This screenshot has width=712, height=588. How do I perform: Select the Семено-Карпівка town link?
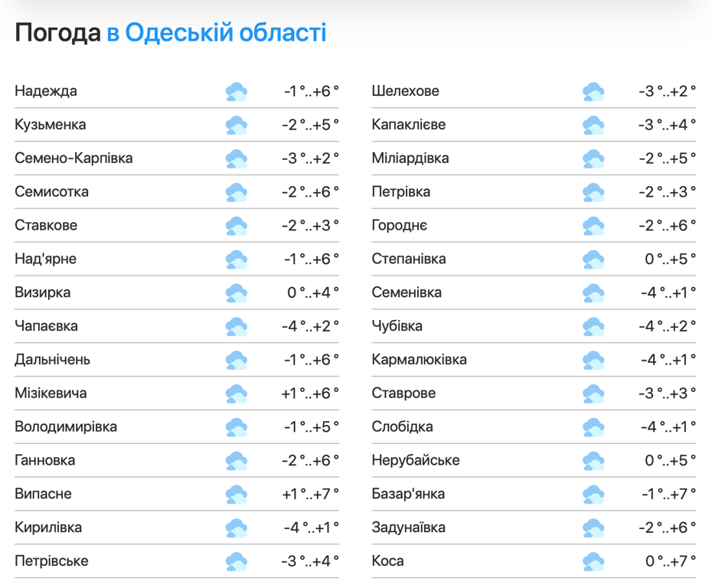click(x=73, y=158)
